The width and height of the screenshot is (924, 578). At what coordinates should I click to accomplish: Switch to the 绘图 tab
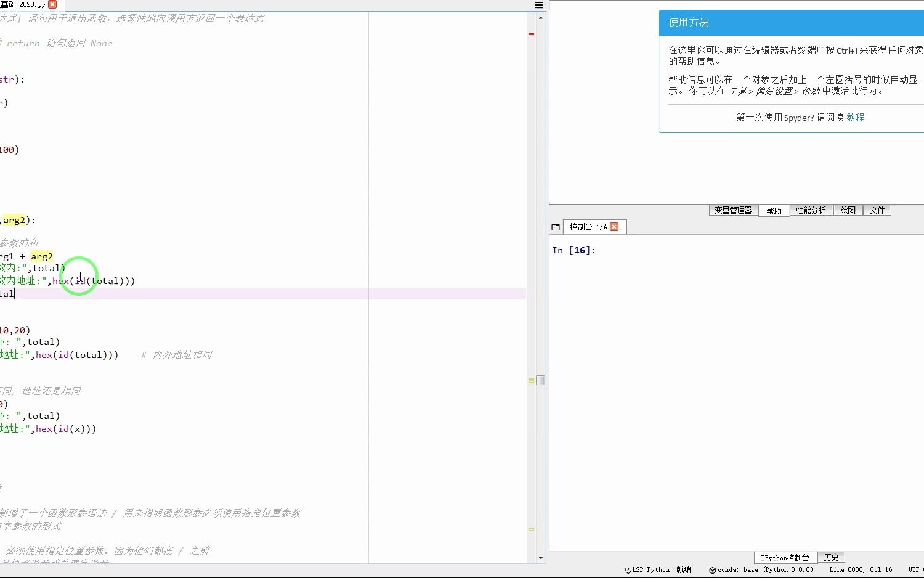848,211
